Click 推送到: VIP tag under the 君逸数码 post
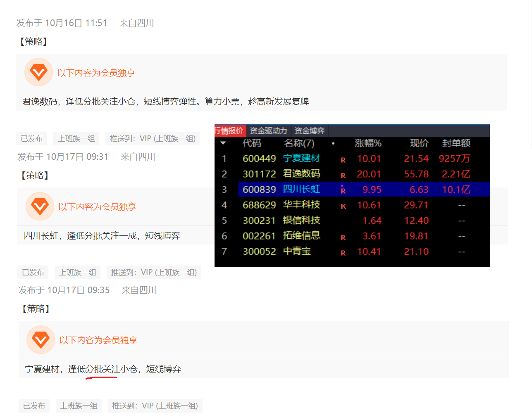The width and height of the screenshot is (532, 420). click(153, 139)
